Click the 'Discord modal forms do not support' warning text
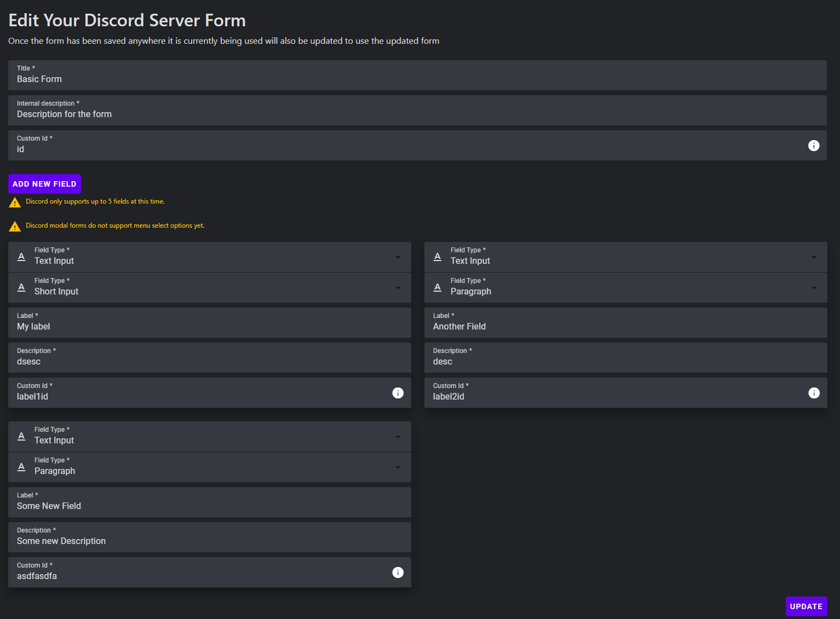This screenshot has height=619, width=840. click(115, 225)
